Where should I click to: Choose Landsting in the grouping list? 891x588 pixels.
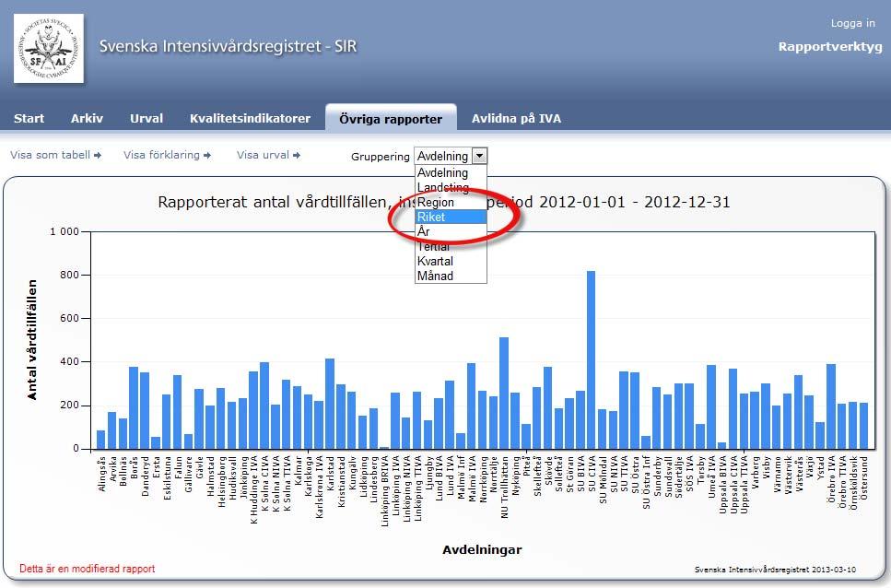[451, 187]
